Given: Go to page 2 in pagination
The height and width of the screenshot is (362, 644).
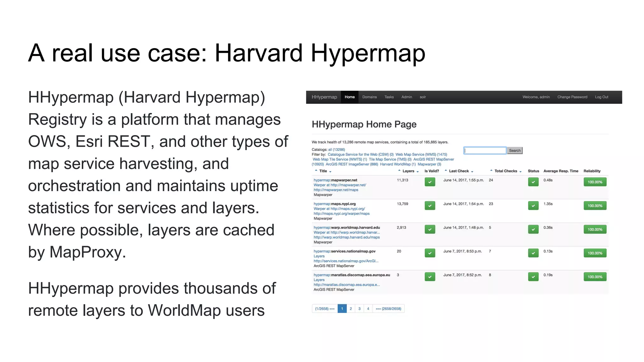Looking at the screenshot, I should click(x=351, y=309).
